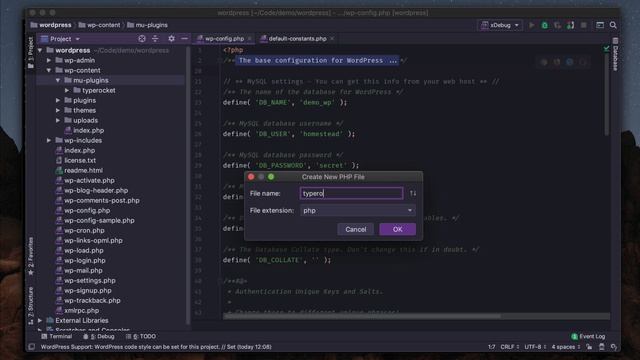The width and height of the screenshot is (640, 360).
Task: Open the Project view selector dropdown
Action: click(x=60, y=39)
